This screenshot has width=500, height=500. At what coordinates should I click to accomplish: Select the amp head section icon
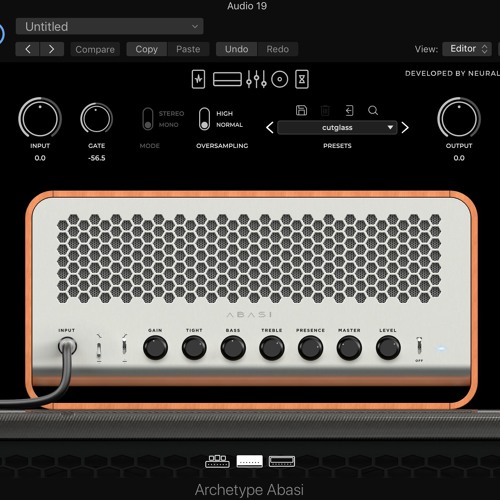[227, 79]
